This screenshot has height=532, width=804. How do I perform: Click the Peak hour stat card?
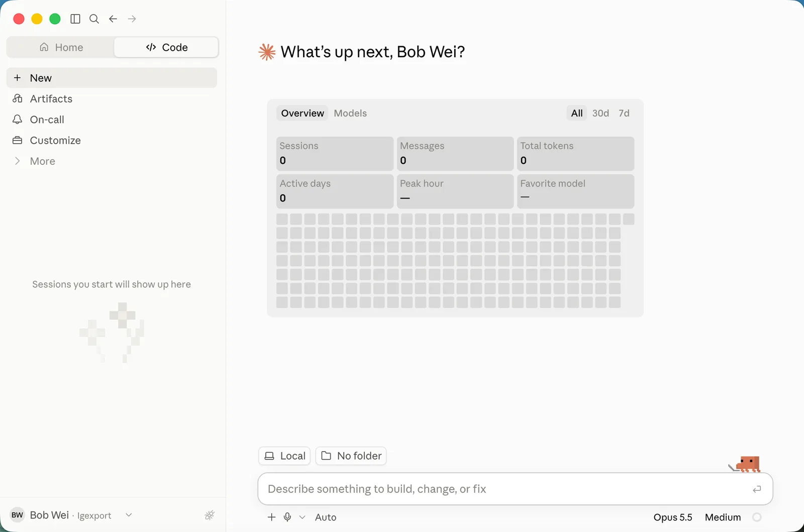(x=455, y=191)
